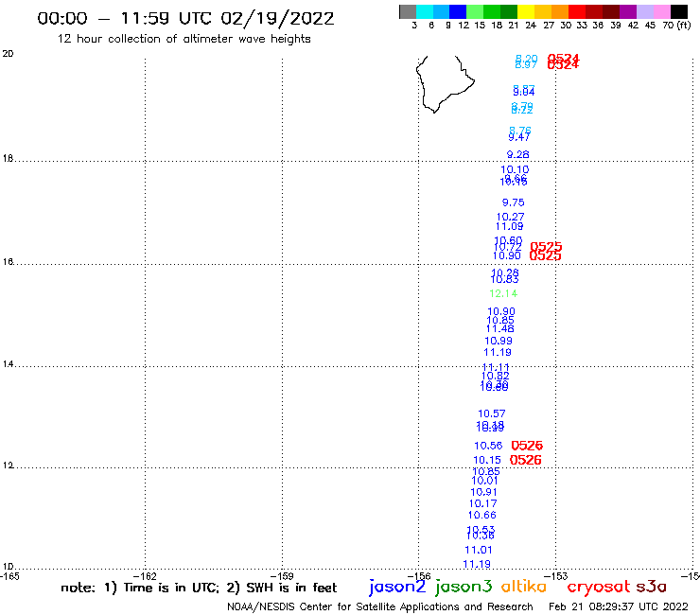
Task: Click red time label 0526 beside 10.56
Action: [527, 446]
